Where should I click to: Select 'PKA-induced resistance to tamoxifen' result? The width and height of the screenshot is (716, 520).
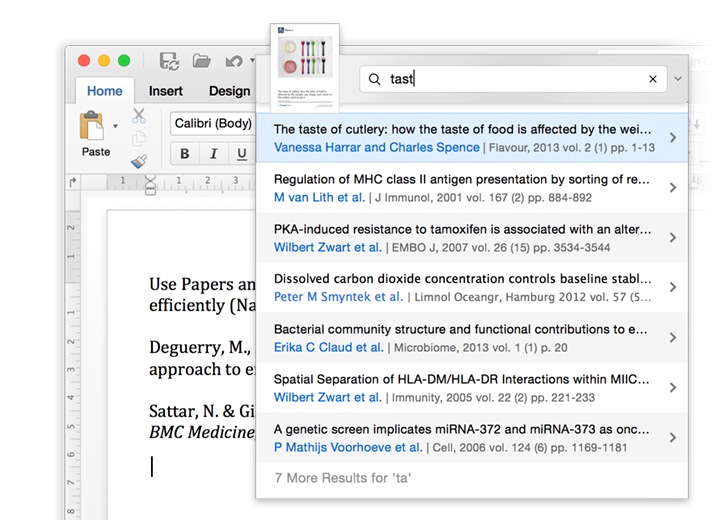tap(472, 237)
